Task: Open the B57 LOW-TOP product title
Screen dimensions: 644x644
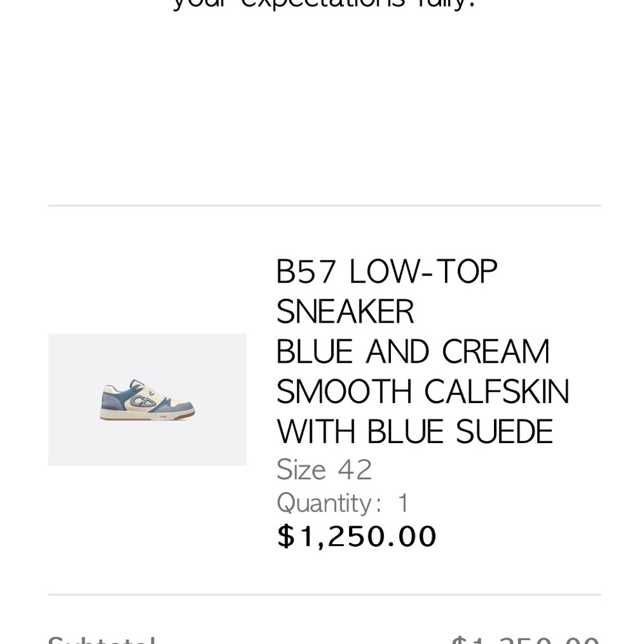Action: 386,272
